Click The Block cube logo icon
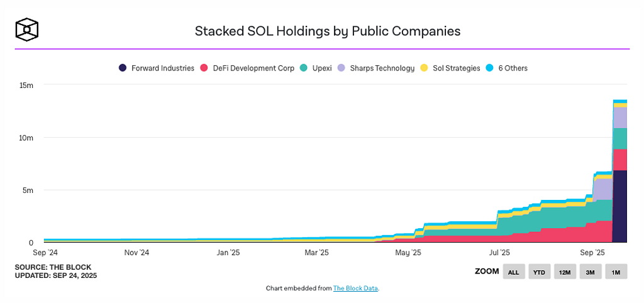This screenshot has height=303, width=644. coord(28,30)
